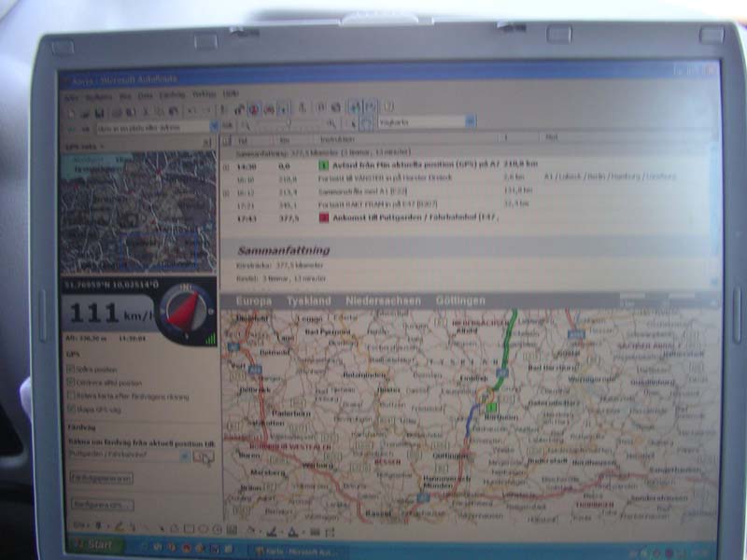This screenshot has width=747, height=560.
Task: Click the Save toolbar icon
Action: (99, 113)
